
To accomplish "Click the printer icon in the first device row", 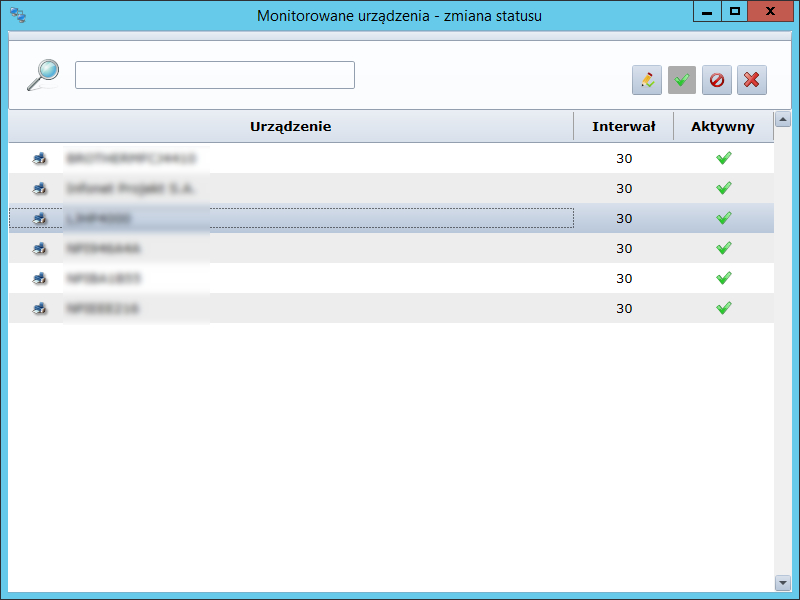I will (40, 158).
